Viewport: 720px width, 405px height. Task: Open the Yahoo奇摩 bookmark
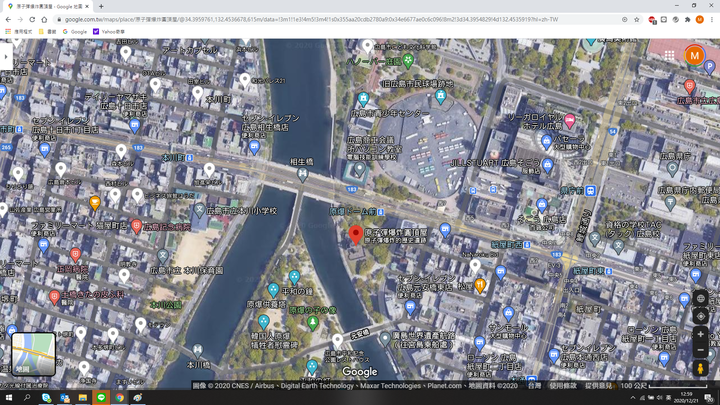tap(109, 32)
